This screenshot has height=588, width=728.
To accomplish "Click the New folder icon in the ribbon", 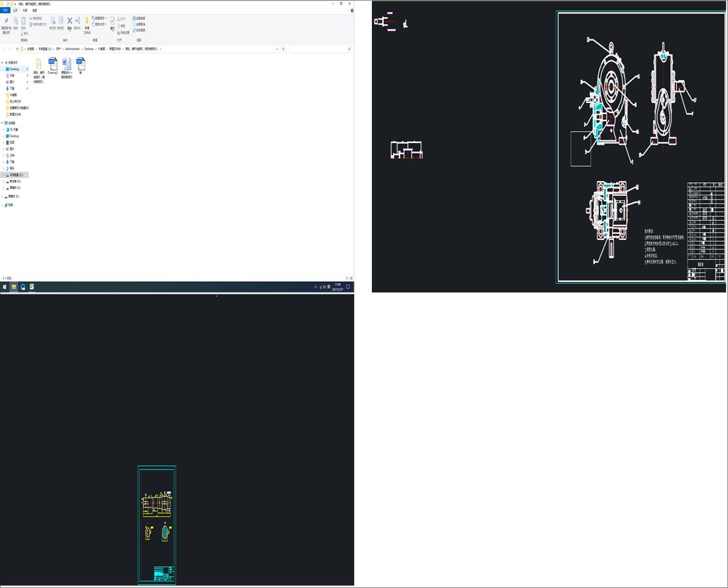I will click(87, 22).
